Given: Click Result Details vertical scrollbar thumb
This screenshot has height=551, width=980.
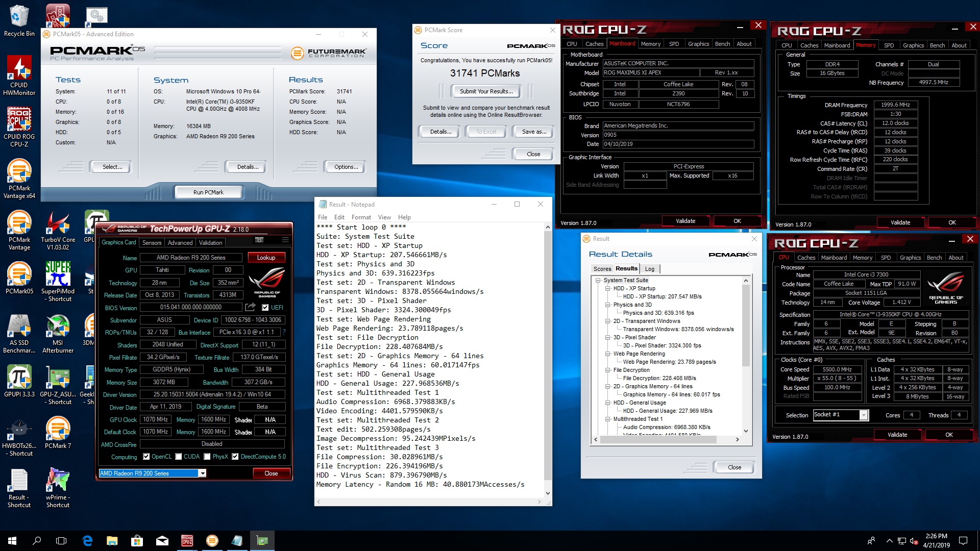Looking at the screenshot, I should (746, 325).
